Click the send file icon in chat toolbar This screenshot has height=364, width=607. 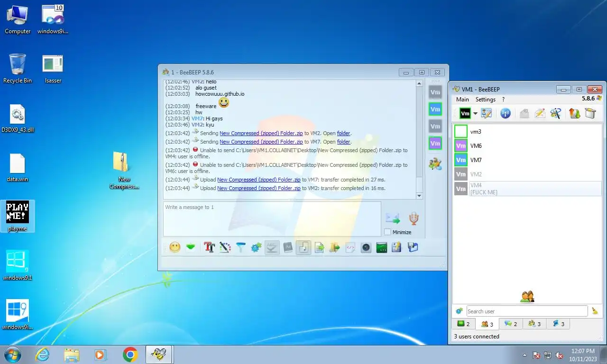[319, 247]
